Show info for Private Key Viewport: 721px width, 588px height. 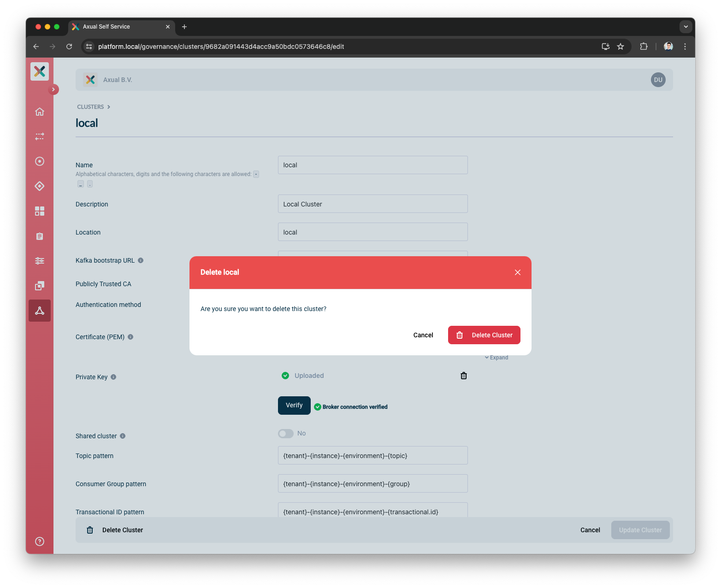click(x=113, y=377)
